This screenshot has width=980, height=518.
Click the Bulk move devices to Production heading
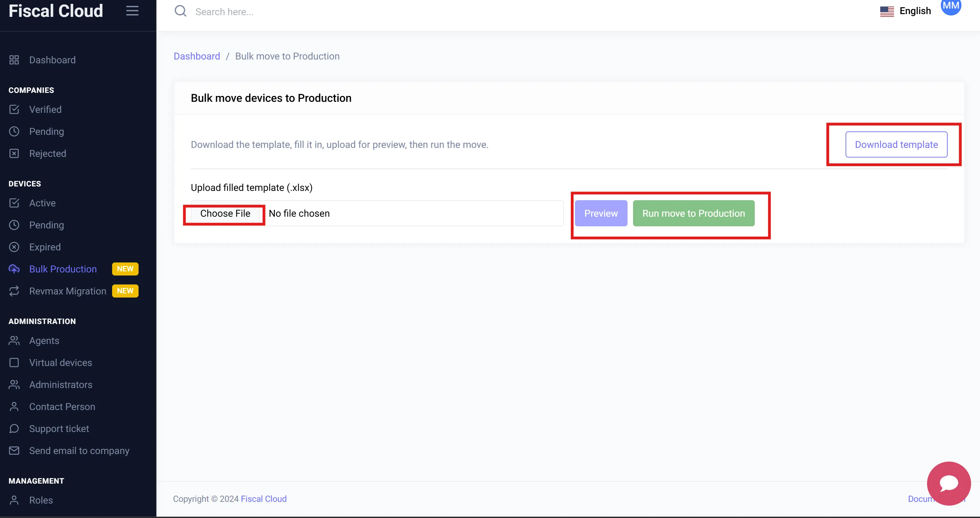click(x=271, y=98)
